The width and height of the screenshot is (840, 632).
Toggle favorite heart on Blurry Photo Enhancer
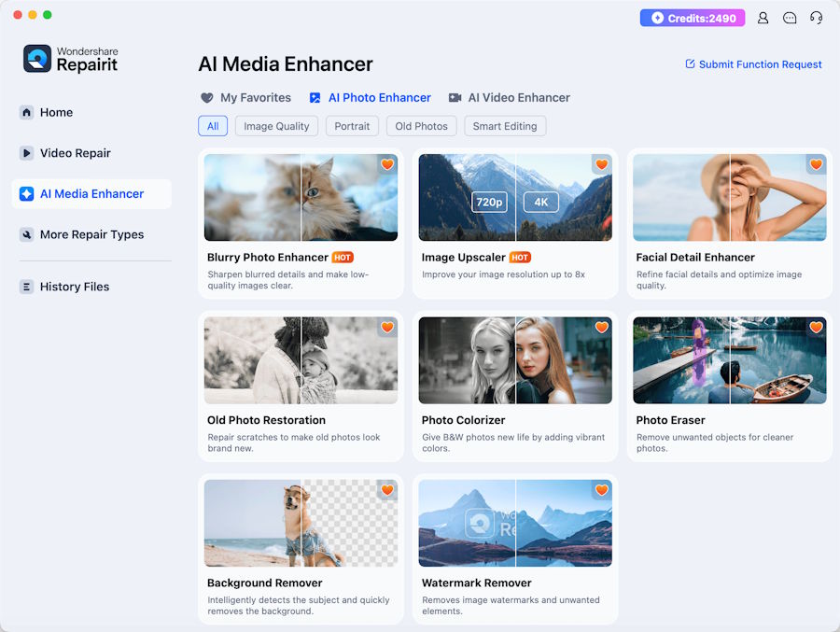tap(387, 164)
